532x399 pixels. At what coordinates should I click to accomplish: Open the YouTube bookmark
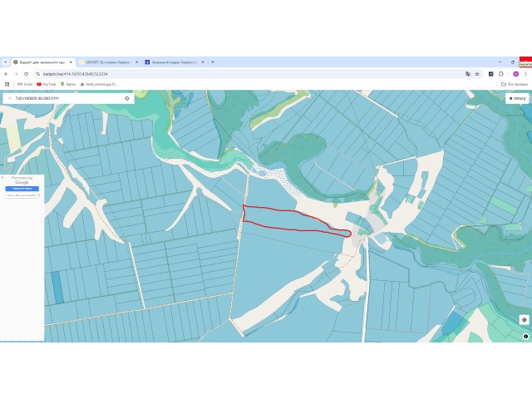[x=47, y=84]
